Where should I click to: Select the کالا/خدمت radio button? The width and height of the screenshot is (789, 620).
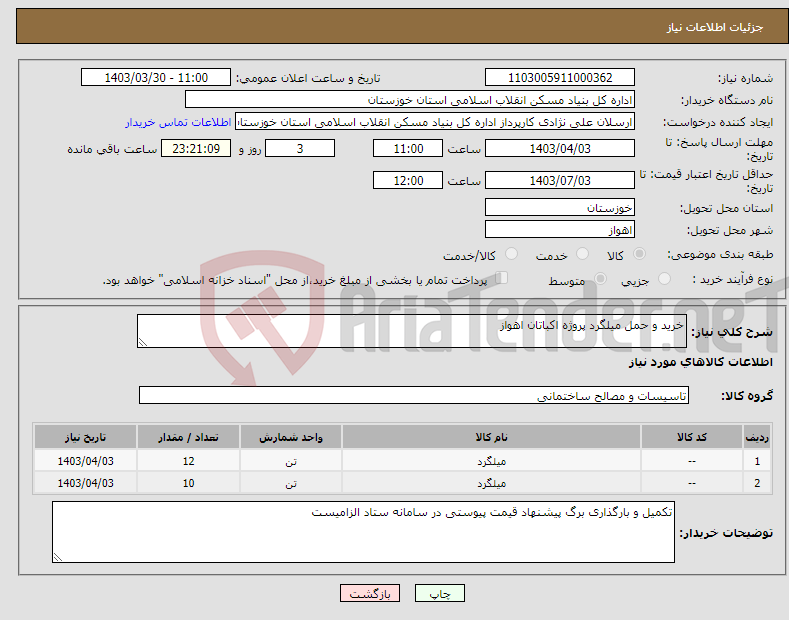point(511,254)
